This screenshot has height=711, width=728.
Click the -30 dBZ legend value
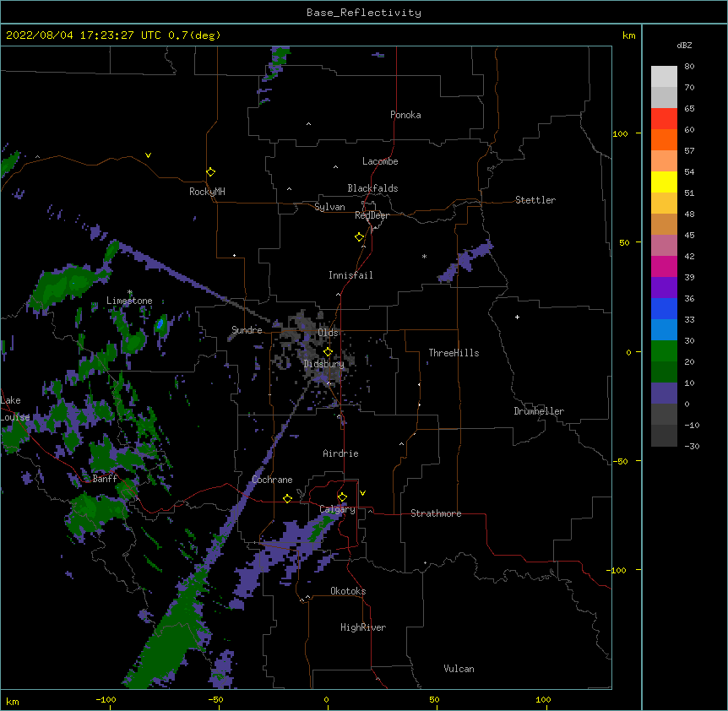point(692,446)
